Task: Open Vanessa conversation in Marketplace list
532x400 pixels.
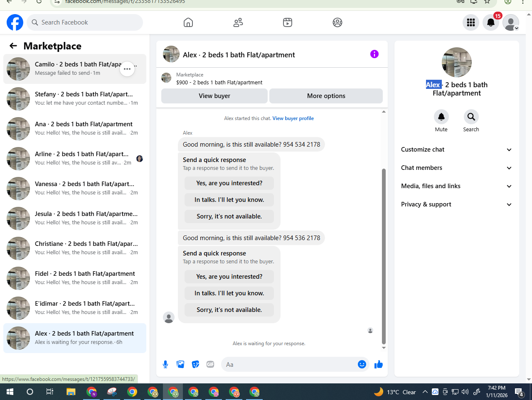Action: pyautogui.click(x=75, y=189)
